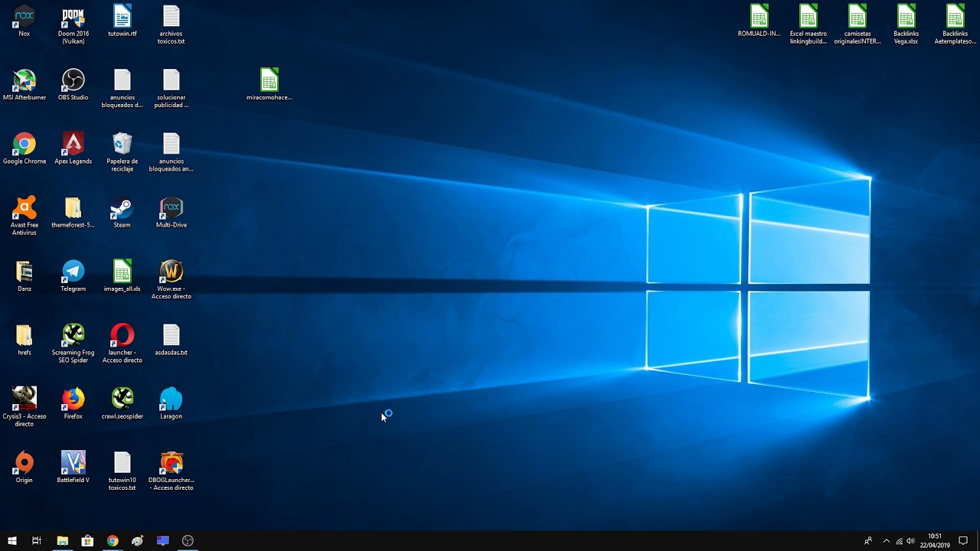Select the Google Chrome desktop shortcut

24,149
